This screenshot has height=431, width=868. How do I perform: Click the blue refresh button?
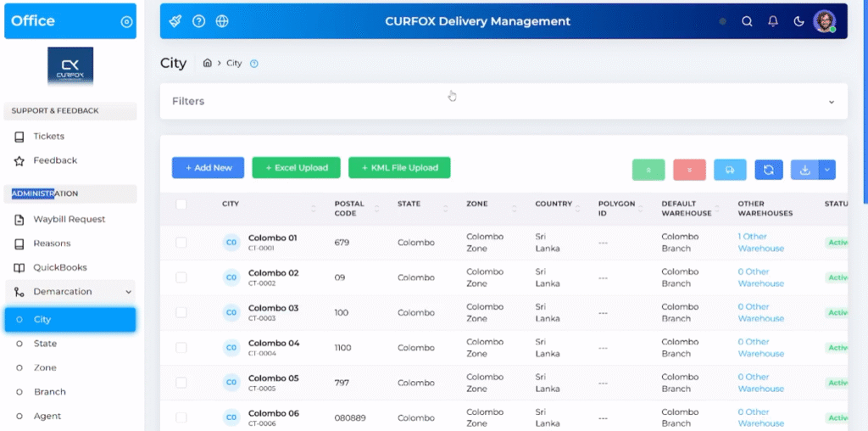click(x=768, y=170)
